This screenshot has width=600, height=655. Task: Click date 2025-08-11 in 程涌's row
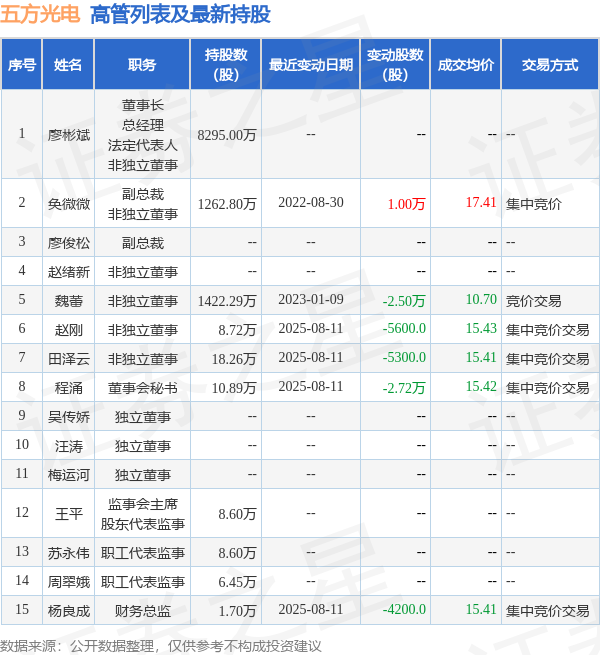(x=311, y=386)
